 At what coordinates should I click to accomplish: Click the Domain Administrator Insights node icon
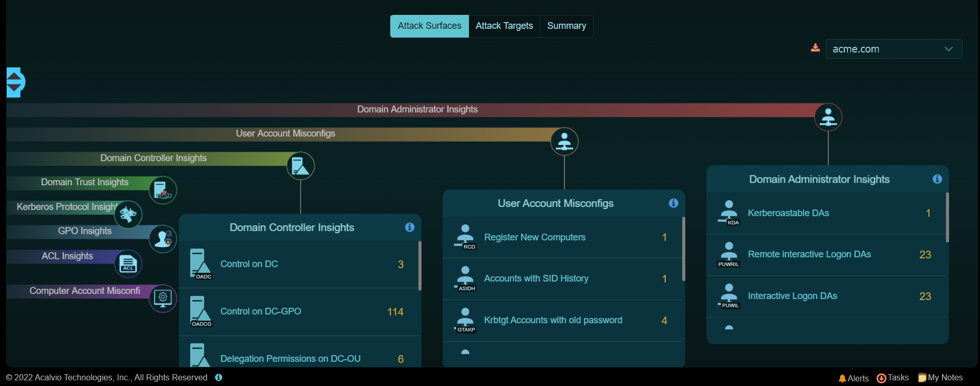828,117
